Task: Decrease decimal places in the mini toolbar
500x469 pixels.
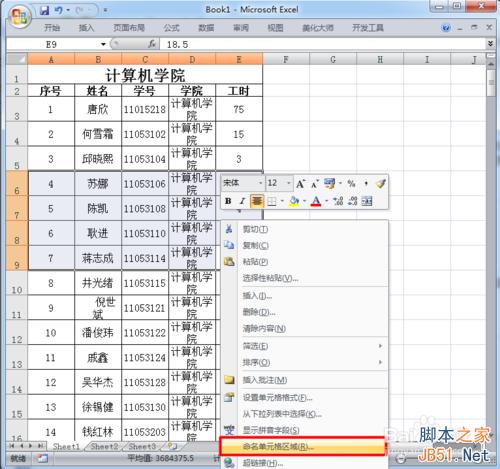Action: 352,201
